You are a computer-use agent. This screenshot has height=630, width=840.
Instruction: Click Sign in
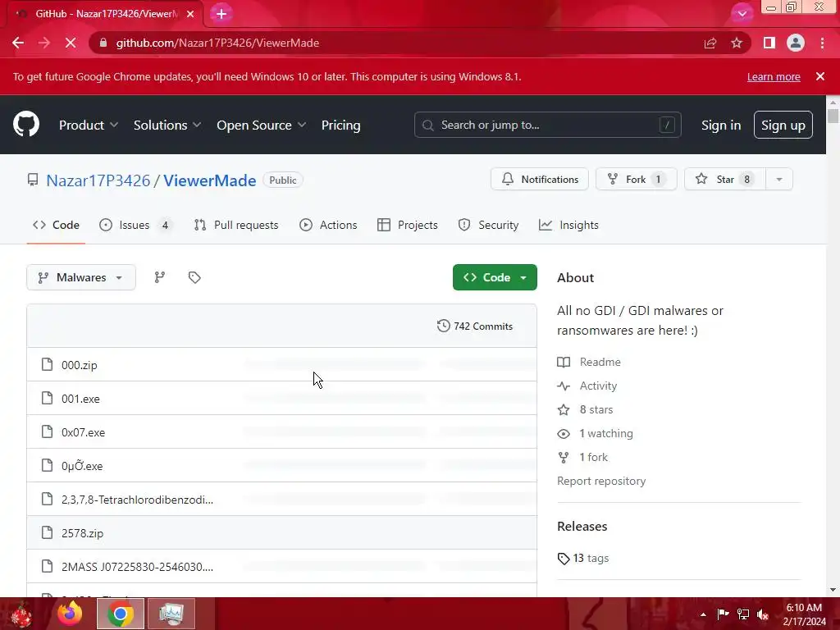pos(721,125)
